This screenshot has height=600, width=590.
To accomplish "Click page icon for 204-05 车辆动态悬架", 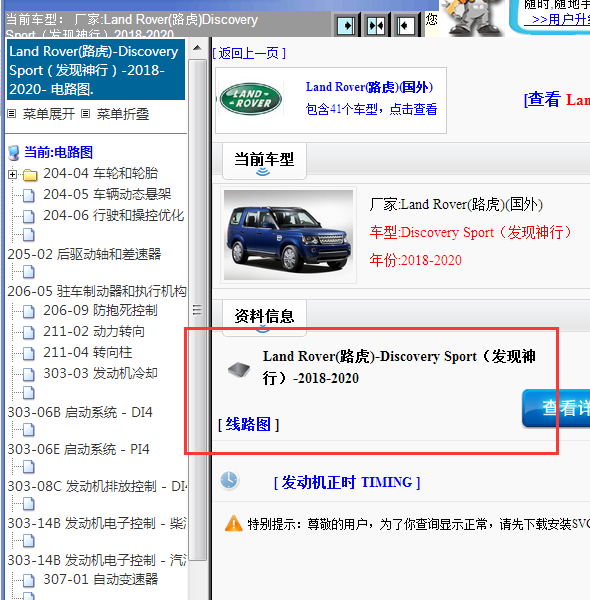I will pyautogui.click(x=29, y=196).
